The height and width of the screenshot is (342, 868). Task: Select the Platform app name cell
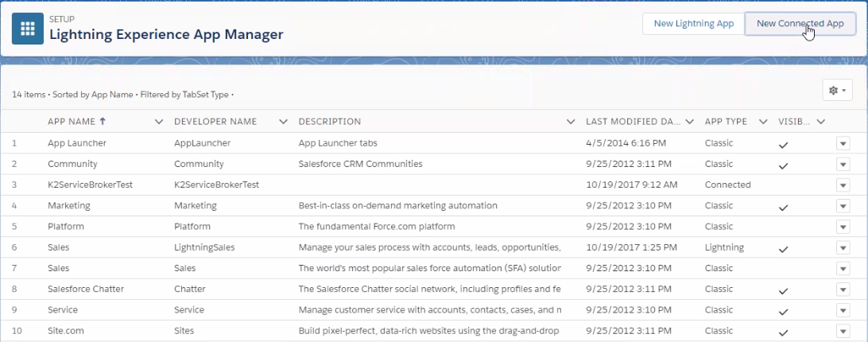pos(66,226)
